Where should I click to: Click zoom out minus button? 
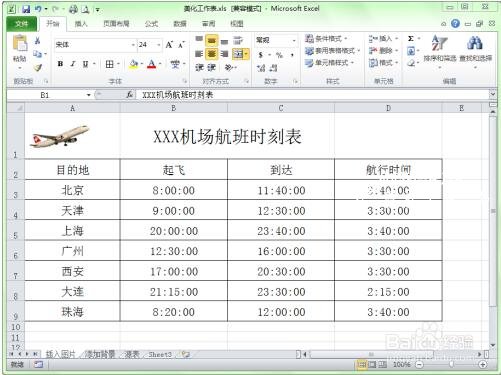pos(420,365)
